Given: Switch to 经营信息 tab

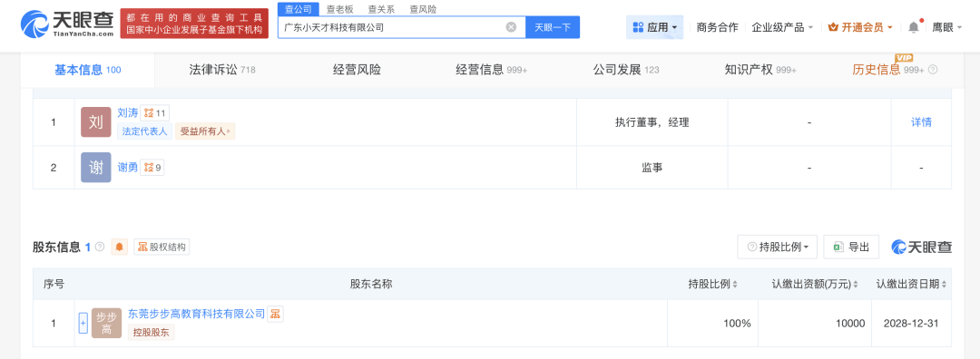Looking at the screenshot, I should (x=491, y=70).
